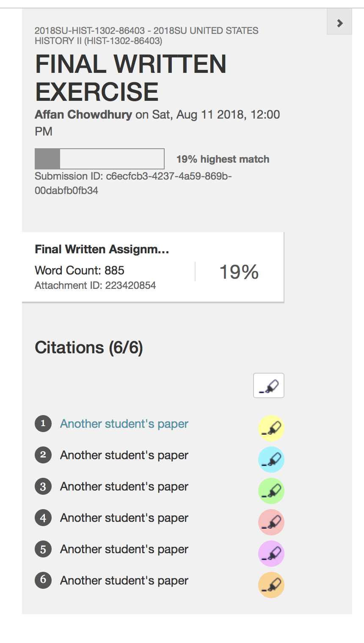Screen dimensions: 364x643
Task: Click the Citations (6/6) heading
Action: point(89,348)
